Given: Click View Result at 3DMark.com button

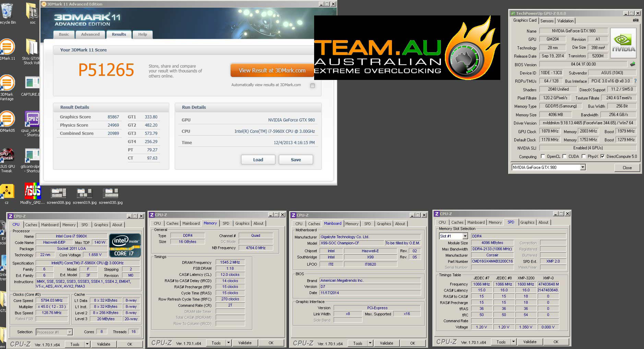Looking at the screenshot, I should [x=272, y=70].
